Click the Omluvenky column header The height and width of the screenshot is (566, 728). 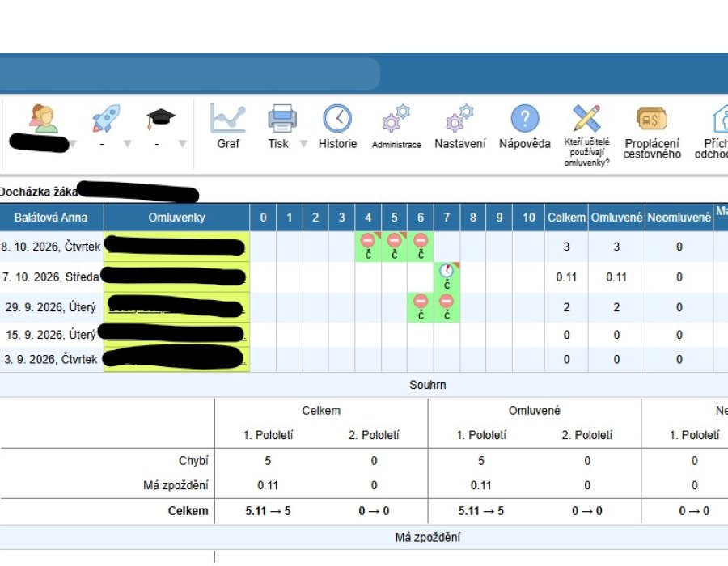click(176, 218)
